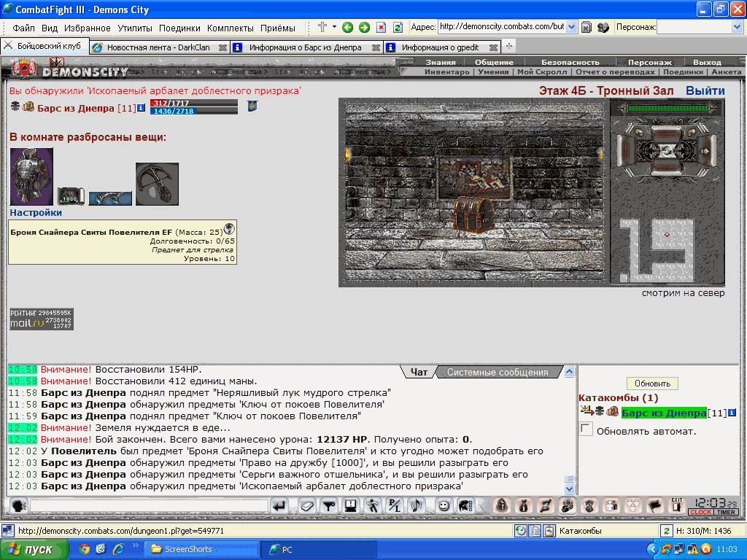Click highlighted Барс из Днепра in Катакомбы list
The width and height of the screenshot is (747, 560).
[664, 413]
